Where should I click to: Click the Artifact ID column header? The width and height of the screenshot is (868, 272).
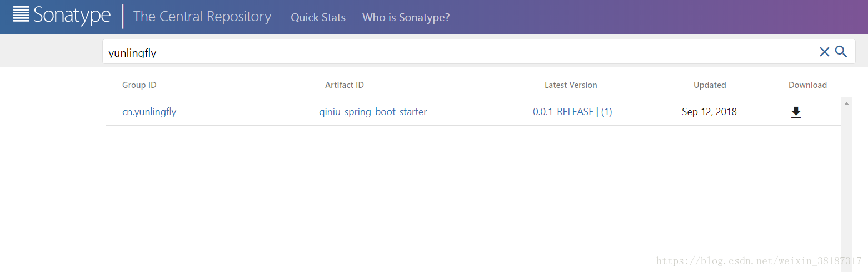coord(345,85)
